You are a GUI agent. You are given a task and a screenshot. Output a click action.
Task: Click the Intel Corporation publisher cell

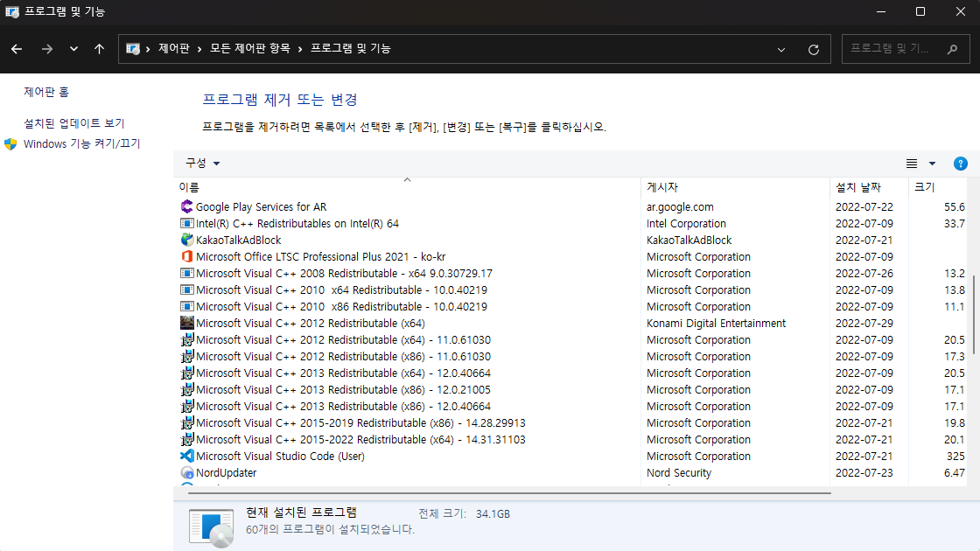point(686,223)
